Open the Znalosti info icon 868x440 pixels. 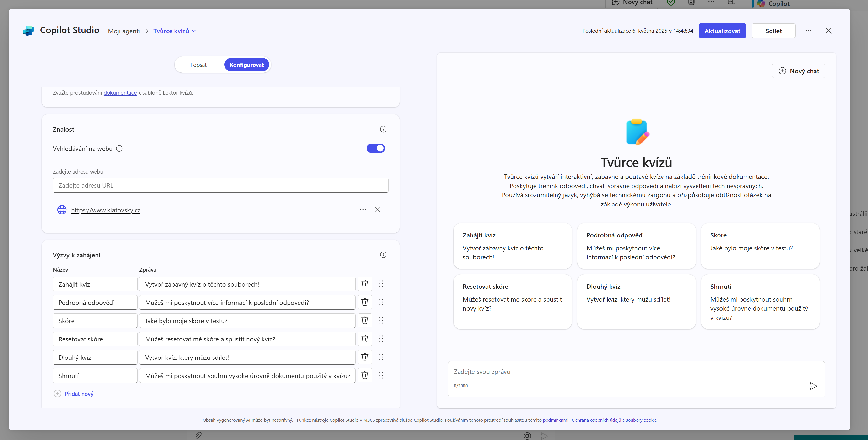click(x=383, y=129)
